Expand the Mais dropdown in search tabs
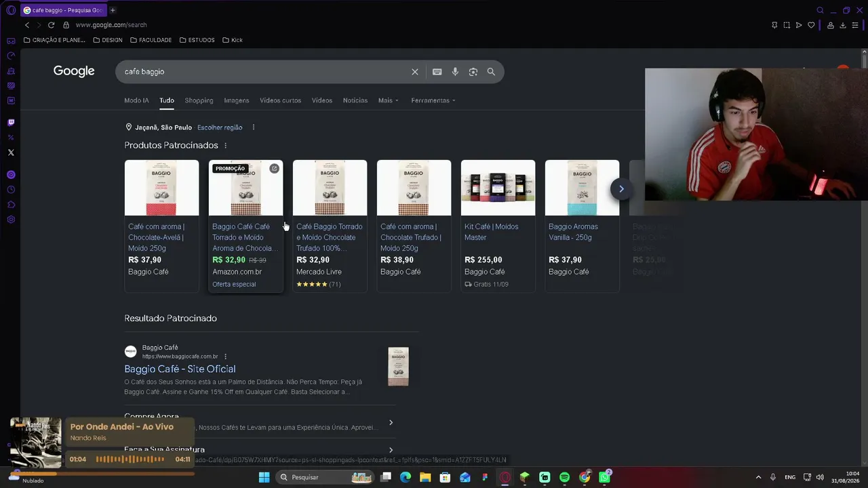Screen dimensions: 868x488 (x=389, y=100)
